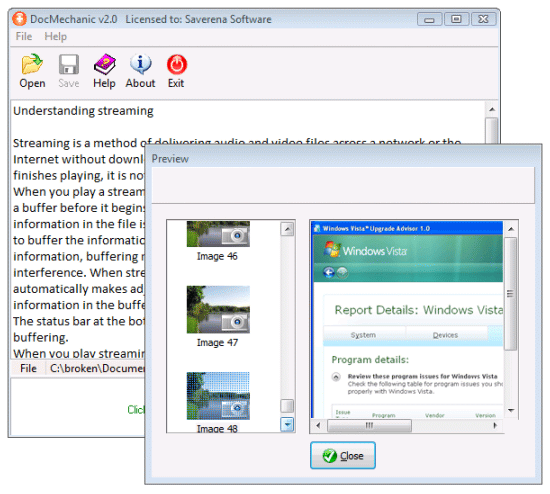Maximize the DocMechanic window
The width and height of the screenshot is (550, 494).
pos(456,19)
